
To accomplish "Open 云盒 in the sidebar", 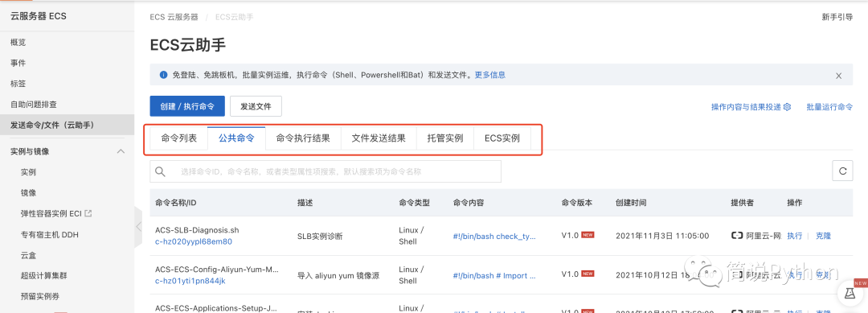I will point(28,255).
